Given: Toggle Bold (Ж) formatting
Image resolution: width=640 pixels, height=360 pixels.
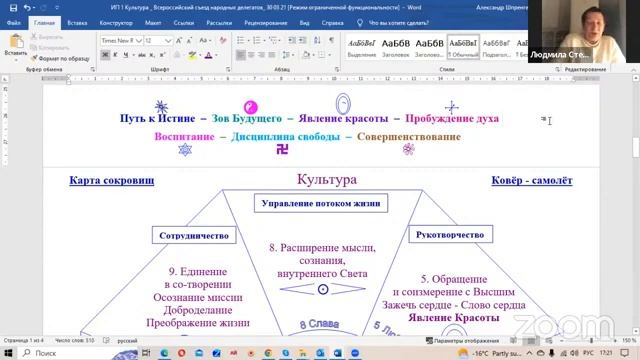Looking at the screenshot, I should [105, 54].
